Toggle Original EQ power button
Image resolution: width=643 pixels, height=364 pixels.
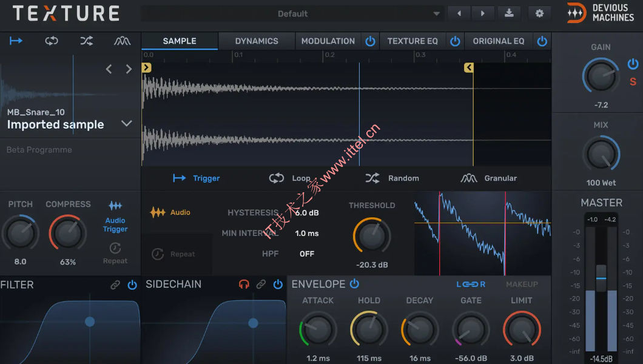coord(542,41)
